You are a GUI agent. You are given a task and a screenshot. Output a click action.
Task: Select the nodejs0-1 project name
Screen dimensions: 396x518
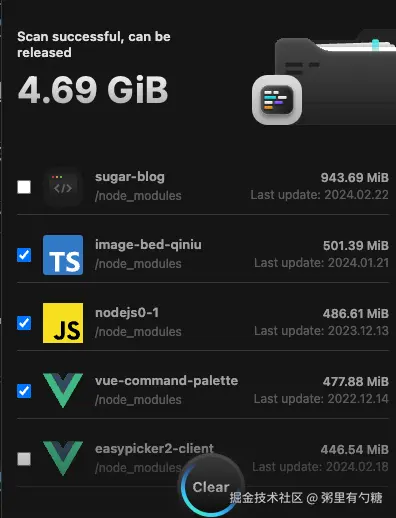[127, 313]
